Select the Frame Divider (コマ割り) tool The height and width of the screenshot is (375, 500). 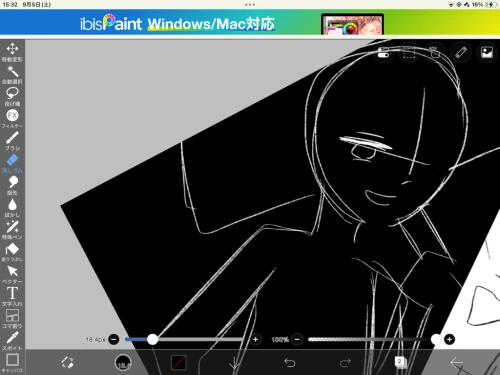pos(12,318)
